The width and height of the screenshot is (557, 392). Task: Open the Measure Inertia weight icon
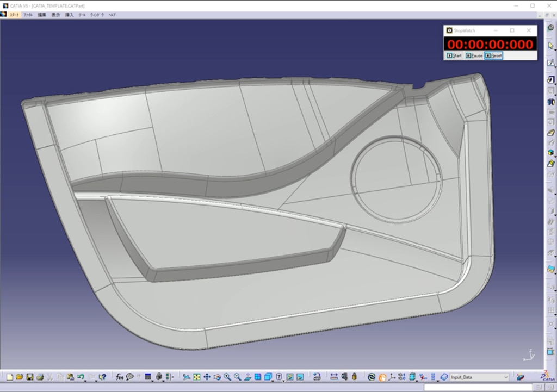pos(354,377)
